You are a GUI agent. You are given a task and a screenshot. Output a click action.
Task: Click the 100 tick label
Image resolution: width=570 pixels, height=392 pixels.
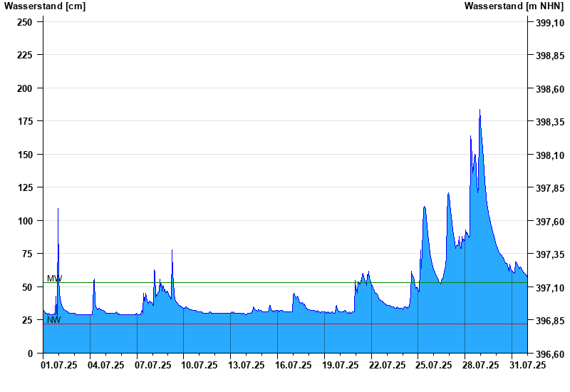pyautogui.click(x=25, y=221)
